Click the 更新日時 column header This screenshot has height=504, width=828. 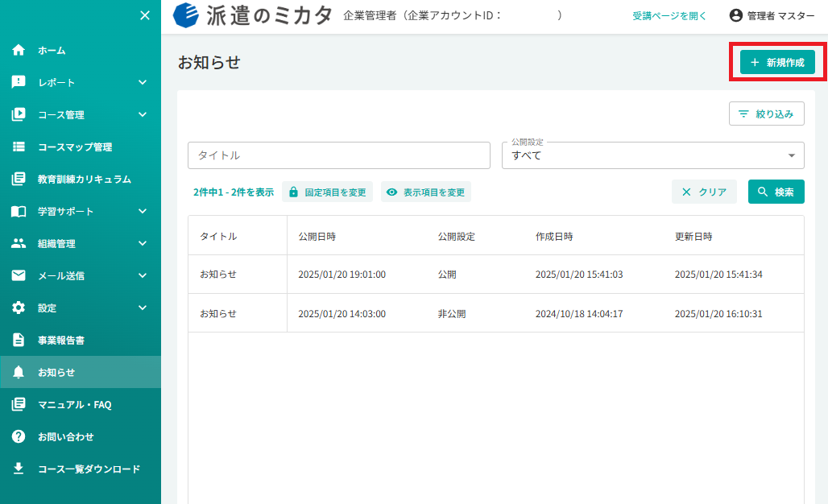coord(693,237)
